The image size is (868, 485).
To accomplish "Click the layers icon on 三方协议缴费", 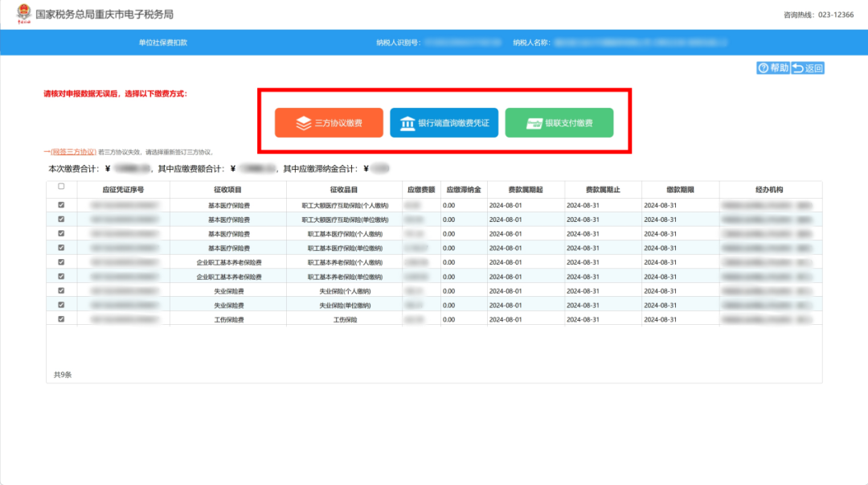I will tap(303, 123).
